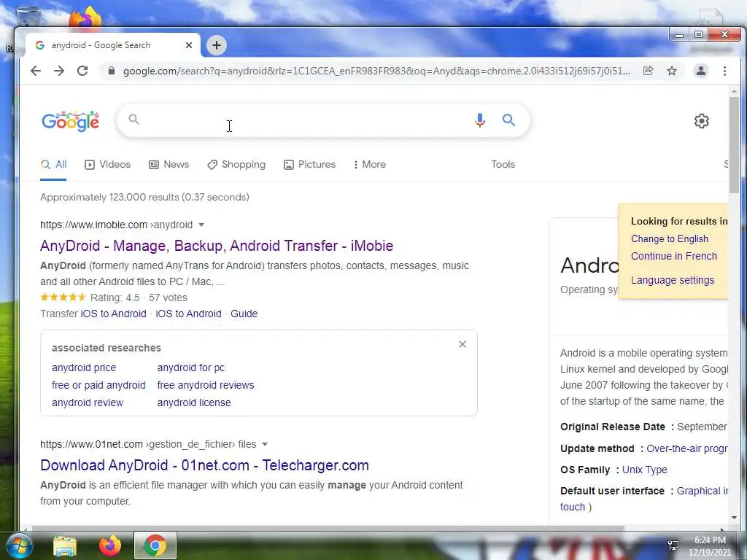Click the Rating: 4.5 text
Image resolution: width=747 pixels, height=560 pixels.
115,297
